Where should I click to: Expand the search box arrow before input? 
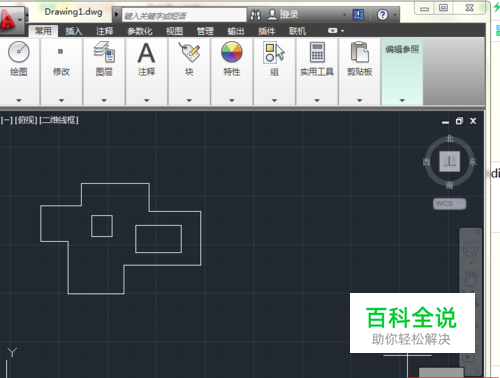point(116,15)
